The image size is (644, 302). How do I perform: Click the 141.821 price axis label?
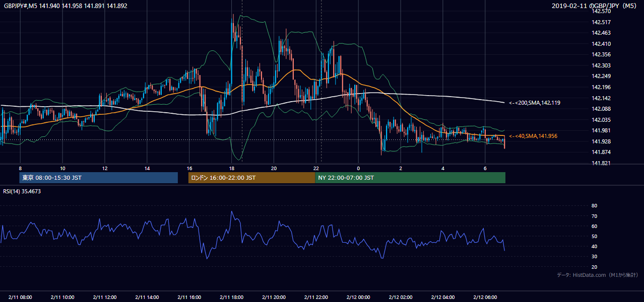pos(601,163)
